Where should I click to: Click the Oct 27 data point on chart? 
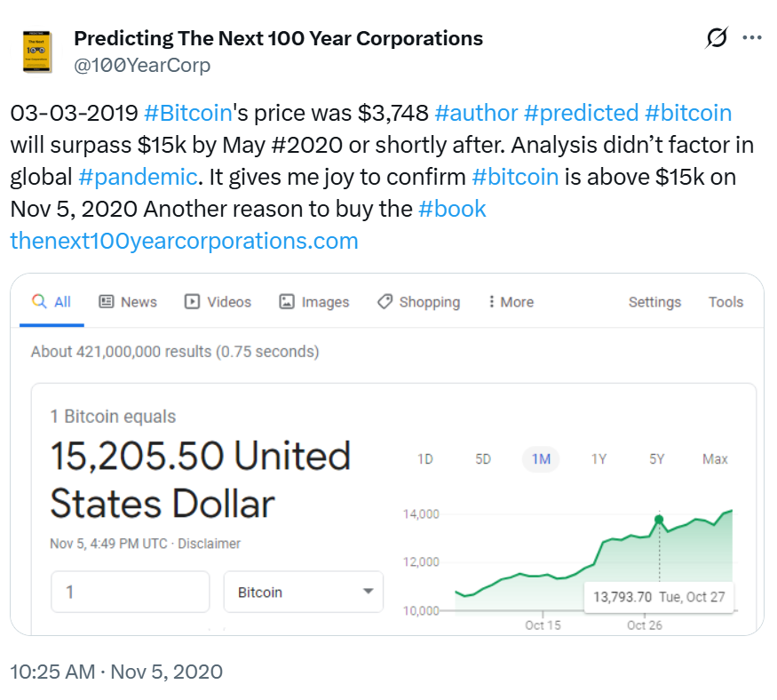point(659,519)
